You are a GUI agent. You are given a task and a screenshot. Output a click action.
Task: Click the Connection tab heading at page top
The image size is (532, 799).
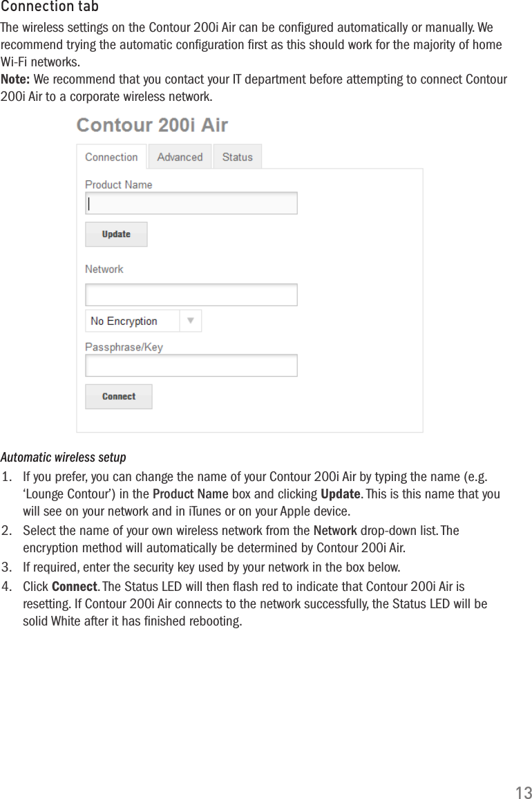coord(50,7)
